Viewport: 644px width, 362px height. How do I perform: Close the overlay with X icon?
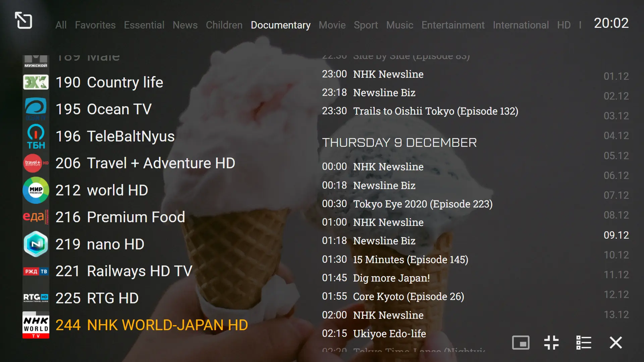[616, 343]
